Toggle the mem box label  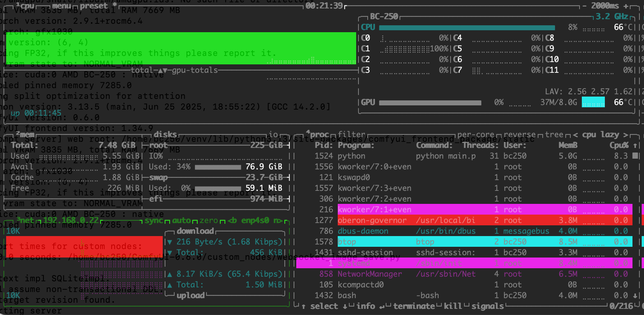[x=25, y=135]
